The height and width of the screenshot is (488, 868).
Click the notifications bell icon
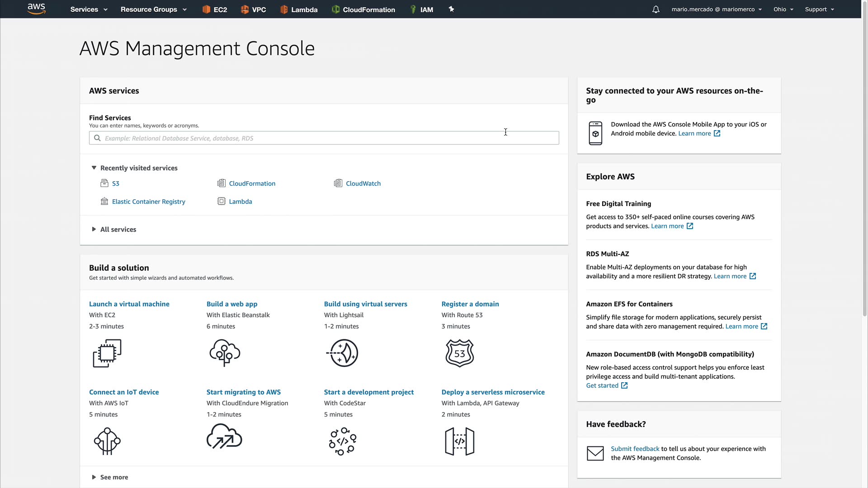[x=656, y=9]
